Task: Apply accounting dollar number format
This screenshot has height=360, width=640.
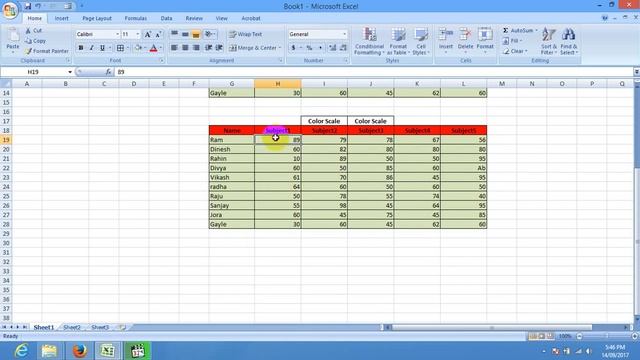Action: tap(293, 48)
